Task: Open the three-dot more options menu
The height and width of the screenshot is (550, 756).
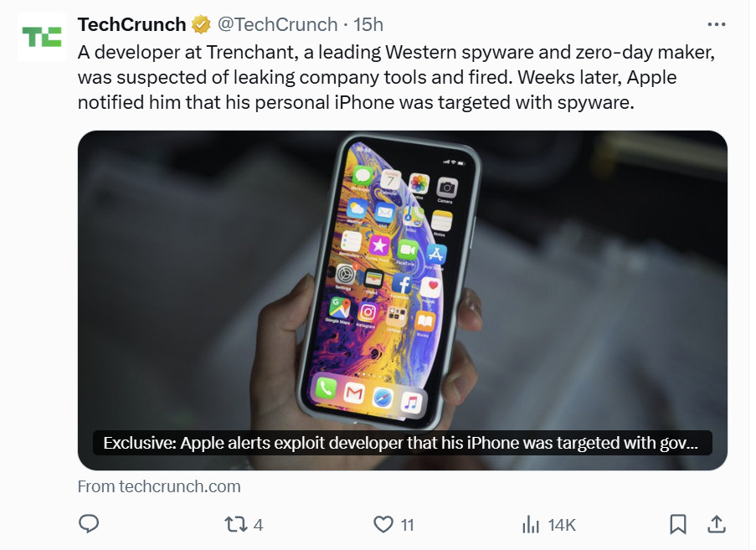Action: point(717,24)
